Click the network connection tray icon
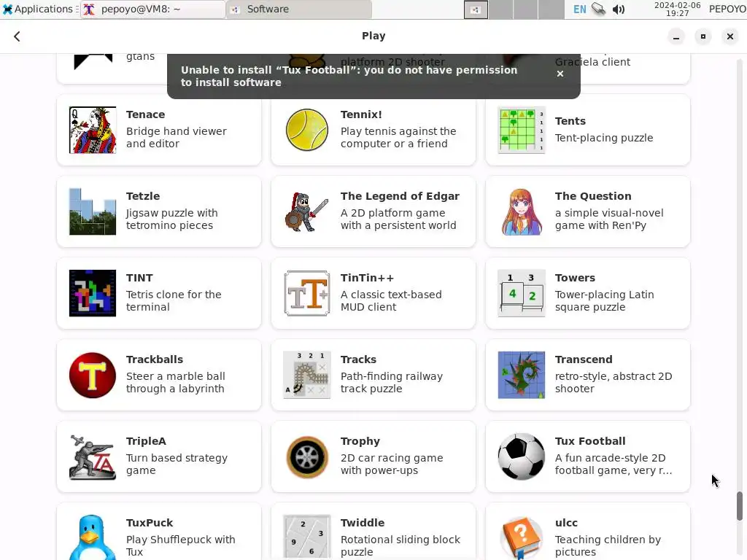The height and width of the screenshot is (560, 747). pyautogui.click(x=598, y=9)
